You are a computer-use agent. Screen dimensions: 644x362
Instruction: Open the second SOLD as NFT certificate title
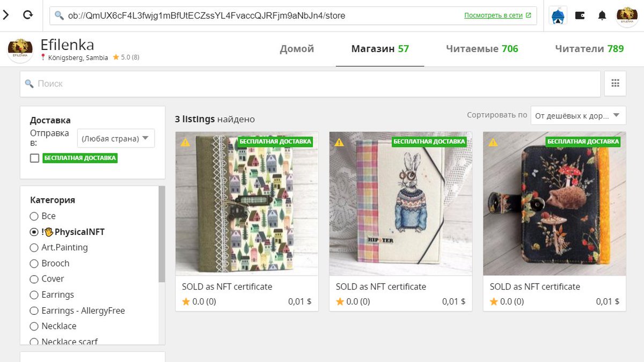(381, 286)
